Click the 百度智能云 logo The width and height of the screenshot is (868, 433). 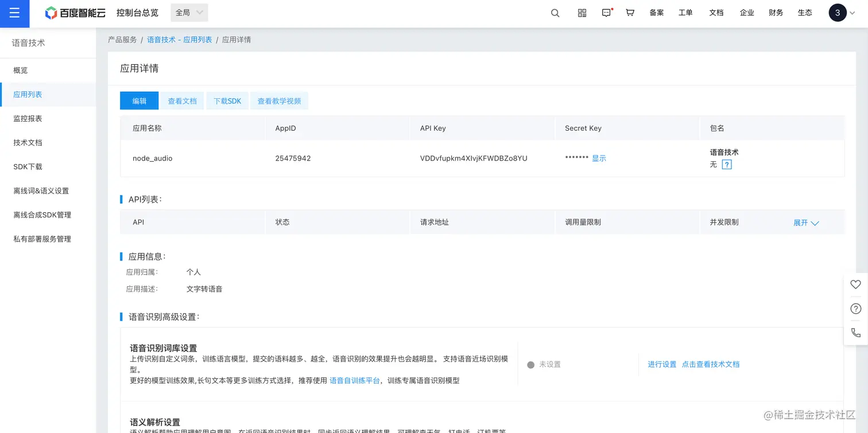pyautogui.click(x=75, y=13)
